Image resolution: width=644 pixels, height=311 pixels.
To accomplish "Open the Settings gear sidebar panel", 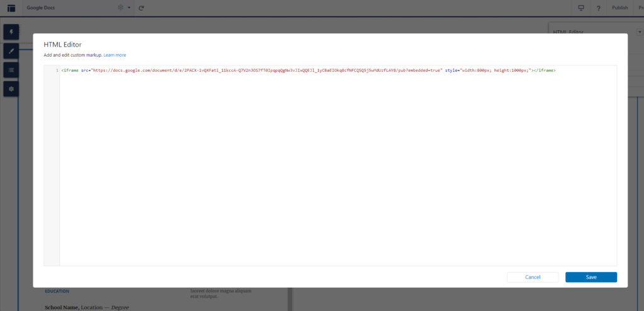I will 11,89.
